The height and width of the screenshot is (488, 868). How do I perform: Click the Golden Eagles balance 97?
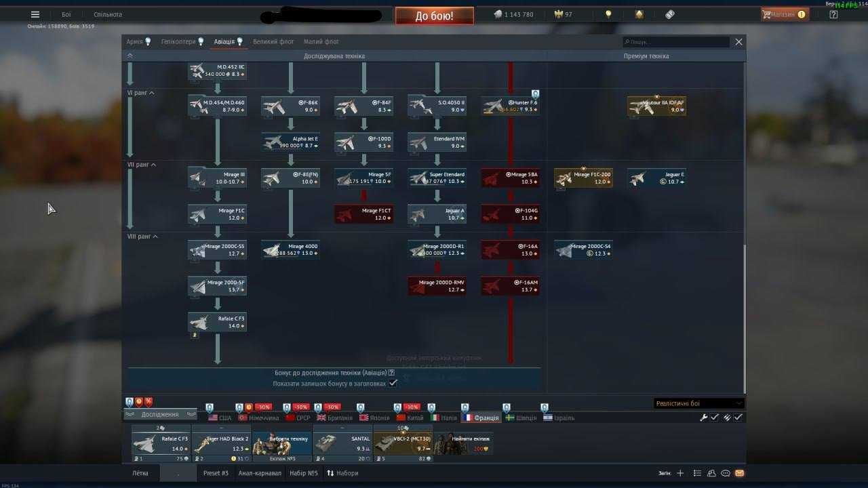(x=564, y=14)
